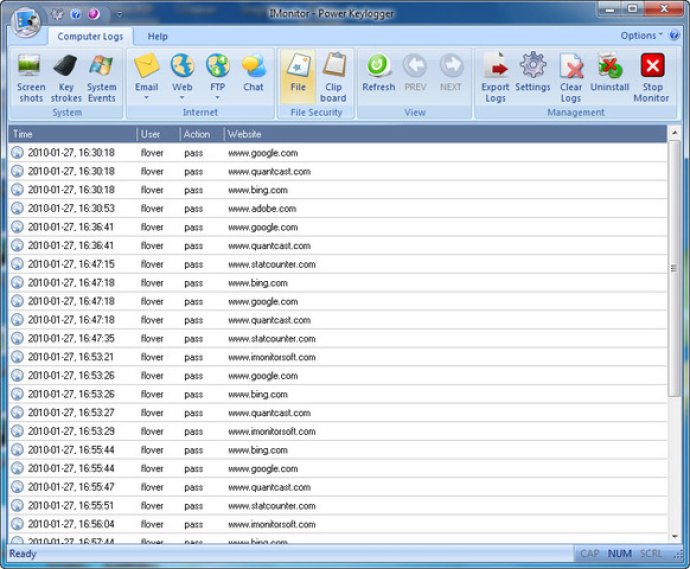690x569 pixels.
Task: Sort by User column header
Action: click(x=158, y=134)
